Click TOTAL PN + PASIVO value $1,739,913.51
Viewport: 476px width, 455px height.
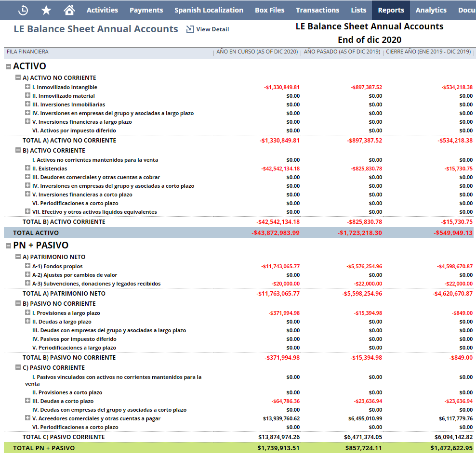(278, 448)
